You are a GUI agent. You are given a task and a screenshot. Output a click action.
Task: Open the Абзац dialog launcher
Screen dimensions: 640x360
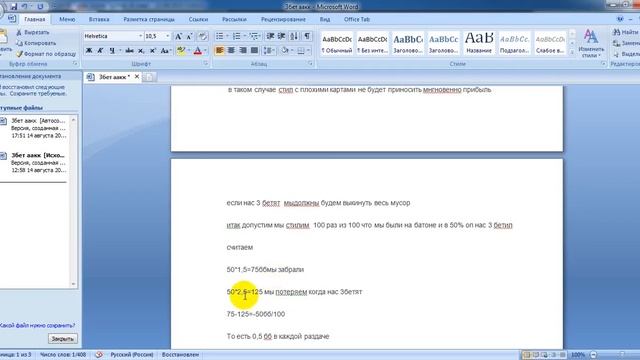[311, 64]
